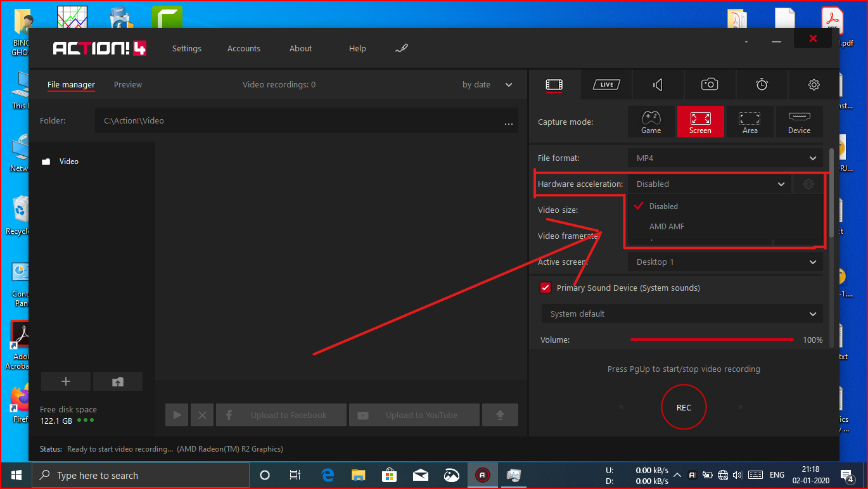
Task: Open the Mail app on the taskbar
Action: pos(420,475)
